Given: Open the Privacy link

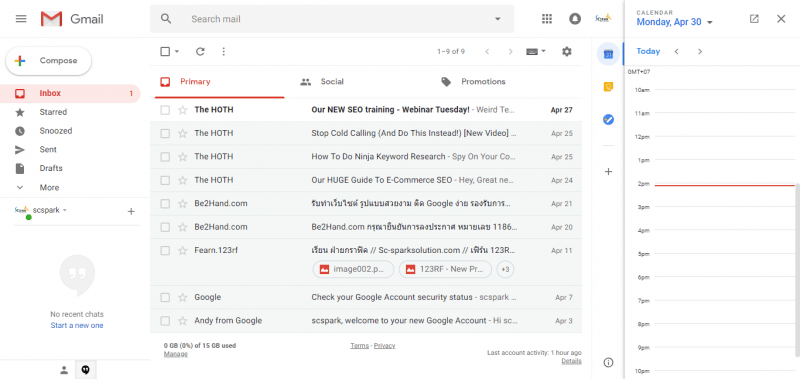Looking at the screenshot, I should click(x=384, y=346).
